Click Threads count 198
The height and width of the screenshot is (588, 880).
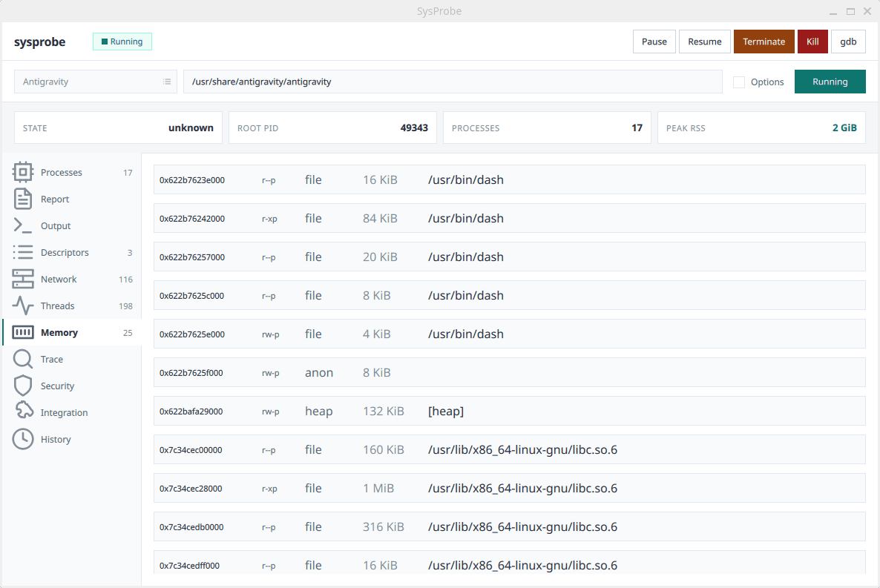[x=125, y=306]
